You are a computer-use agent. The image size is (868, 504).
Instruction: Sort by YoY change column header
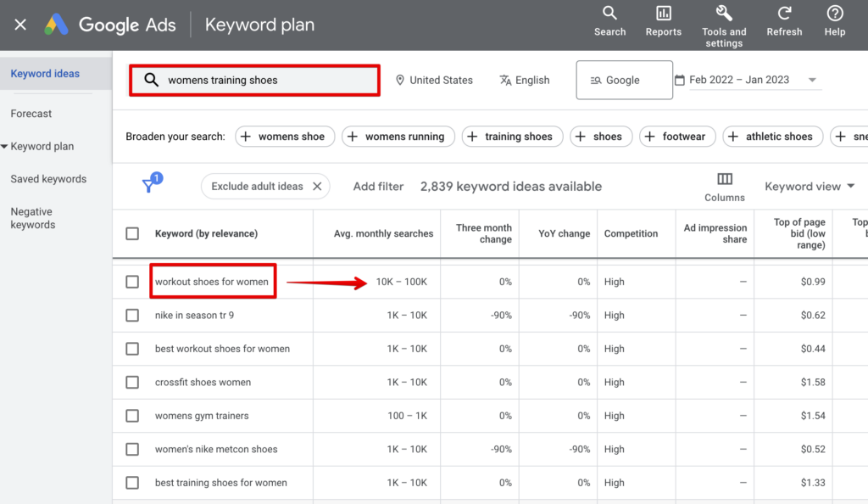pos(564,233)
